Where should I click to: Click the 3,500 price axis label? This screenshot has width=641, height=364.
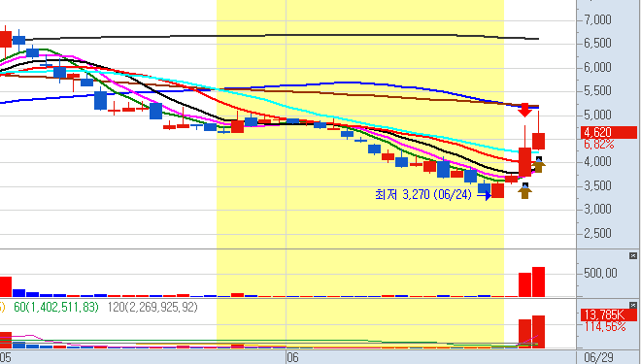(x=597, y=185)
